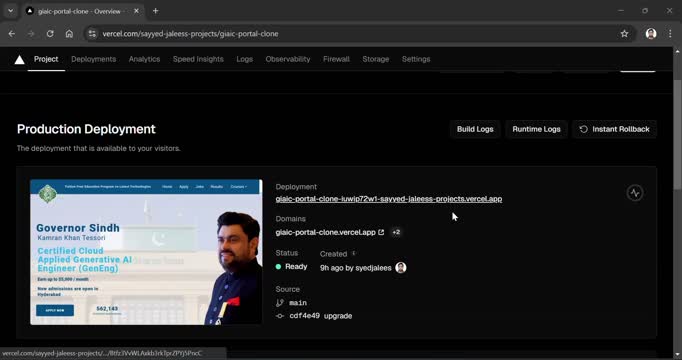The image size is (682, 360).
Task: Open the Chrome three-dot menu
Action: (670, 33)
